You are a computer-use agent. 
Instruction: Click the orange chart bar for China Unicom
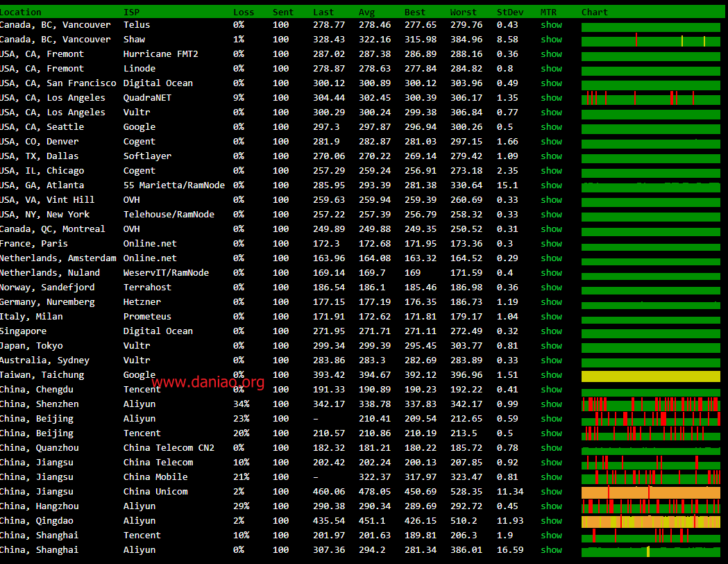pos(650,492)
